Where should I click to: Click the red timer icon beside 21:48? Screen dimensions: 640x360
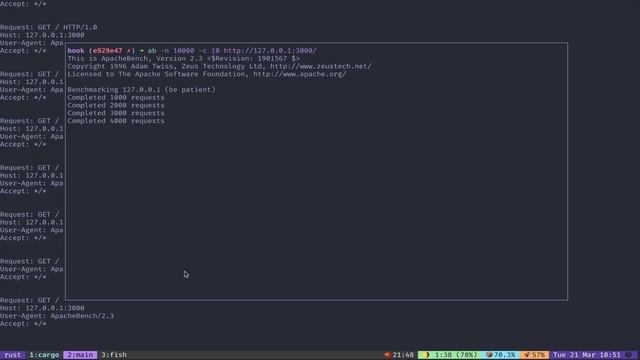pos(387,355)
